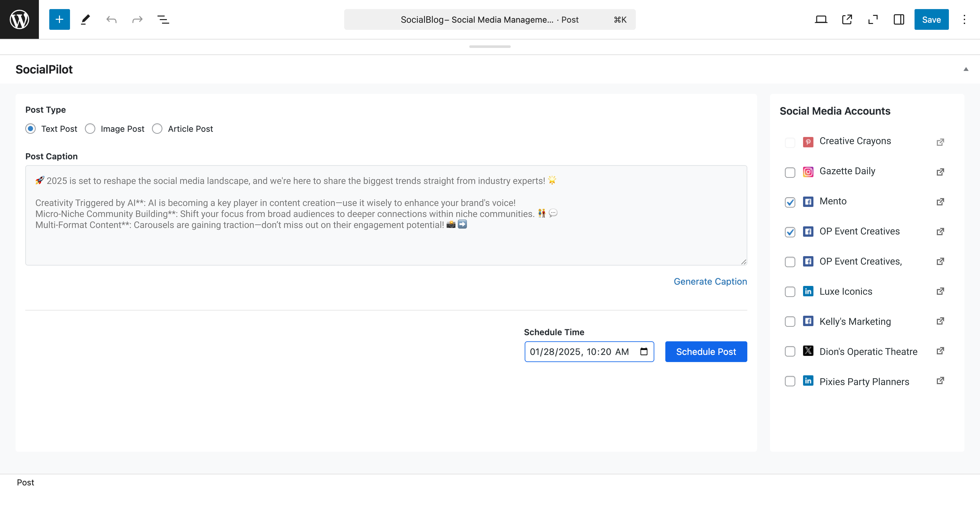The height and width of the screenshot is (511, 980).
Task: Click the LinkedIn icon beside Pixies Party Planners
Action: 808,381
